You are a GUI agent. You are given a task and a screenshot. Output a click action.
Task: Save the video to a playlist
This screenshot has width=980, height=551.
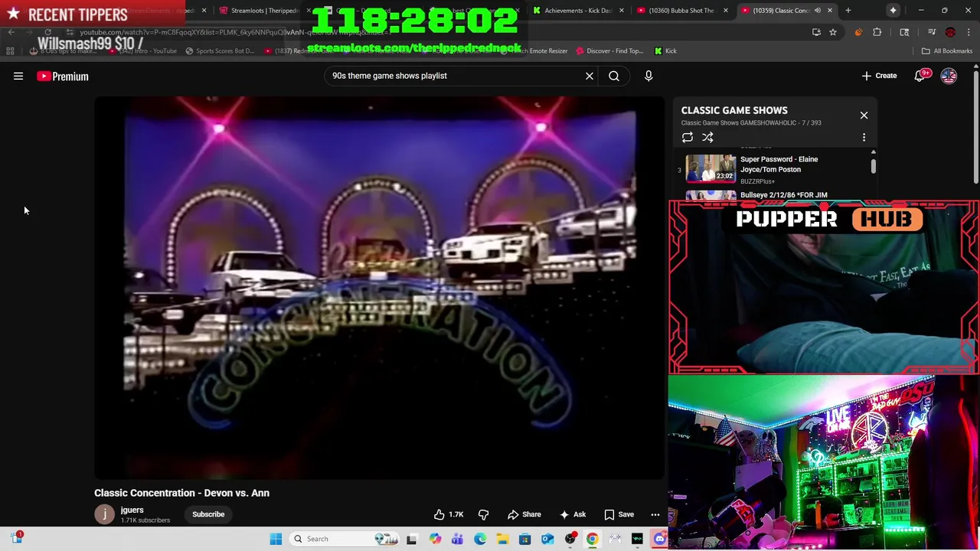[x=619, y=514]
